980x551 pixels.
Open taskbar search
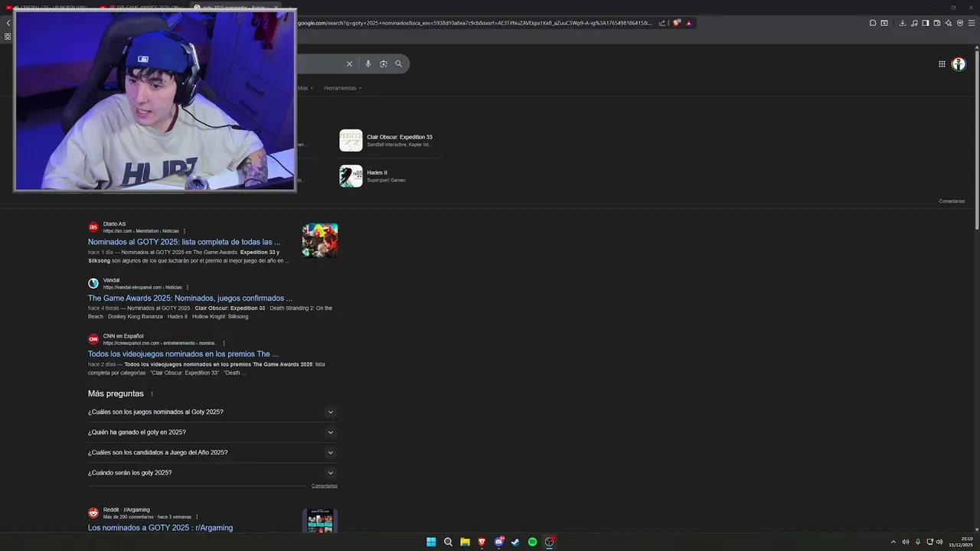tap(448, 542)
